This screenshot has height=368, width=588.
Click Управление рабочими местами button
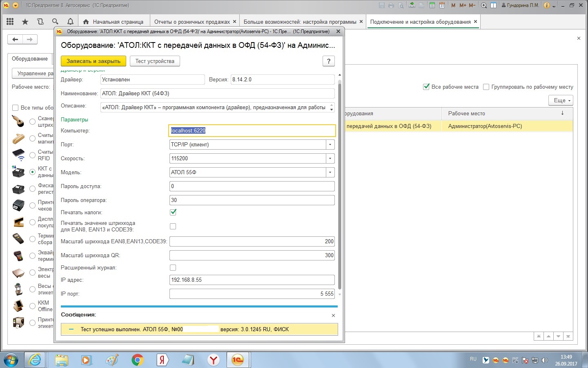33,73
